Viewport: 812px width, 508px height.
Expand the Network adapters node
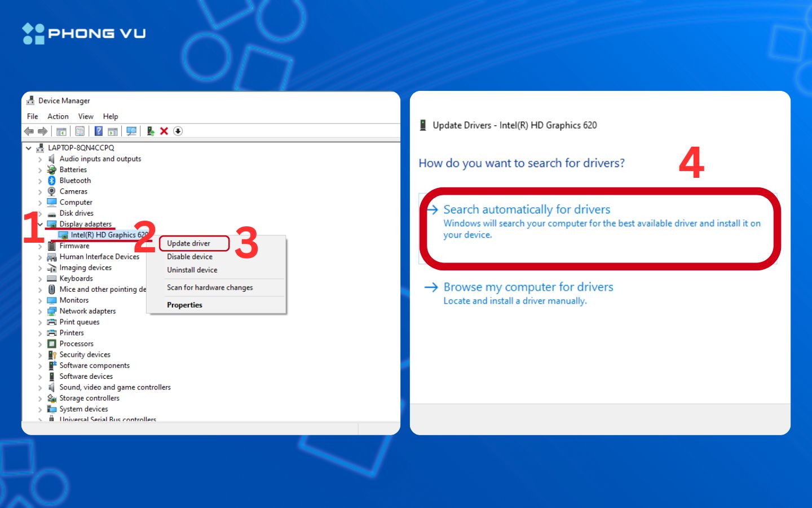click(x=40, y=312)
